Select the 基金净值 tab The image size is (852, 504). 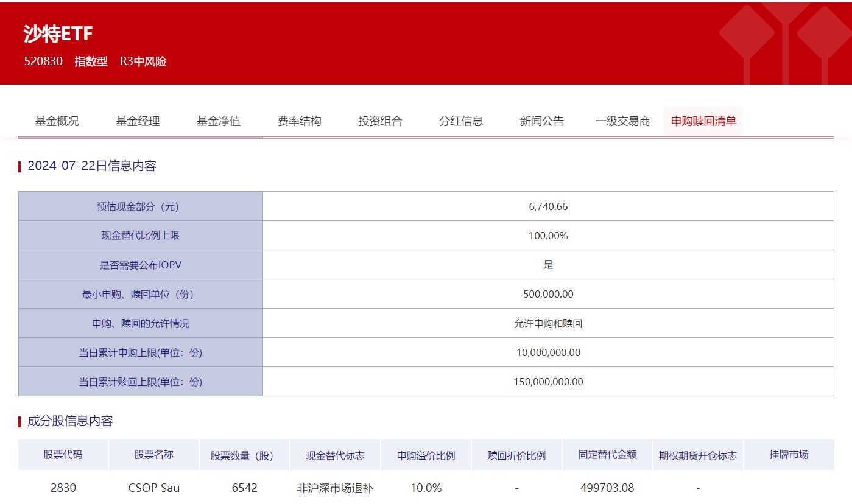219,121
